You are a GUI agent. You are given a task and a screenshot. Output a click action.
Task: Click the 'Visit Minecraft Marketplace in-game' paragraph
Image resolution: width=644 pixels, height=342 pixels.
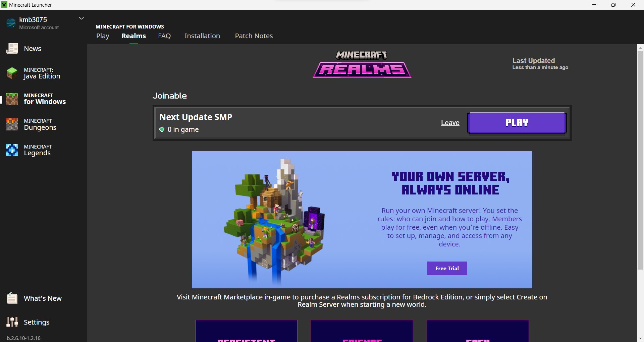click(362, 301)
